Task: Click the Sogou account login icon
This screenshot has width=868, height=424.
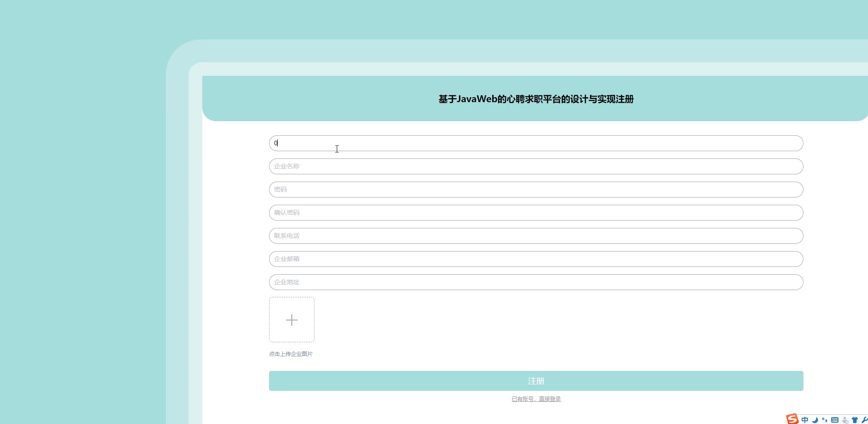Action: pos(845,420)
